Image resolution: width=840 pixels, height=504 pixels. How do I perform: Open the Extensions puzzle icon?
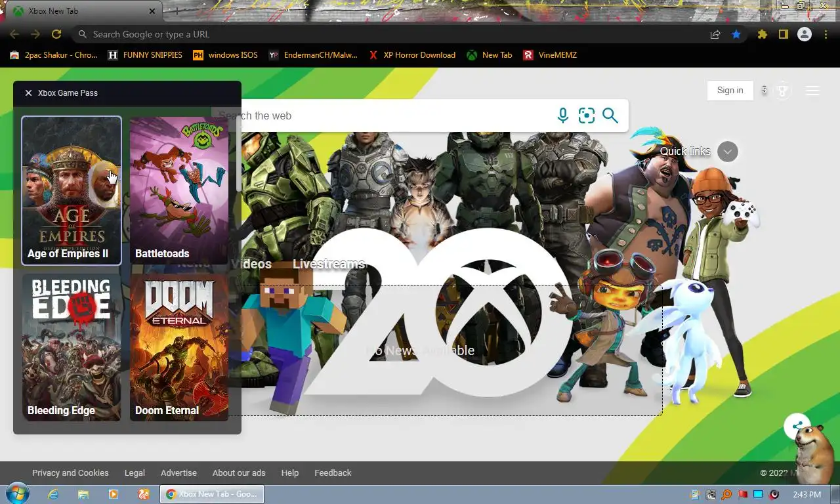tap(762, 34)
